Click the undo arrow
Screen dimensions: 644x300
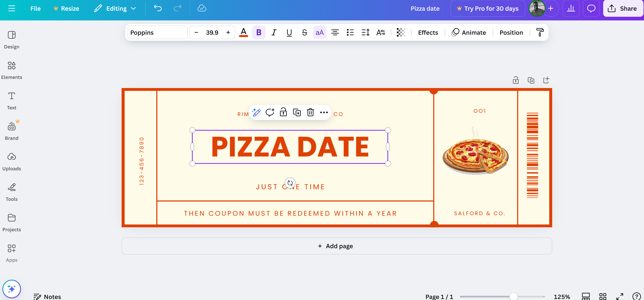click(158, 8)
